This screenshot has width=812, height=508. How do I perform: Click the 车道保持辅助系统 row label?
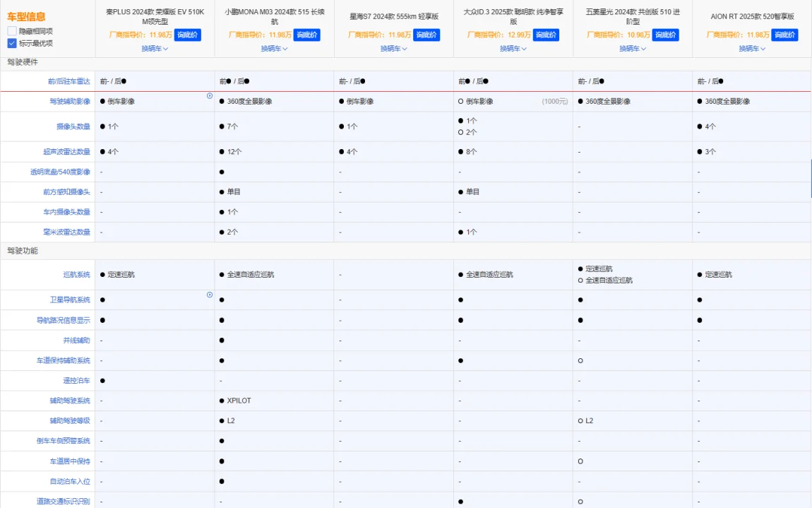tap(64, 360)
